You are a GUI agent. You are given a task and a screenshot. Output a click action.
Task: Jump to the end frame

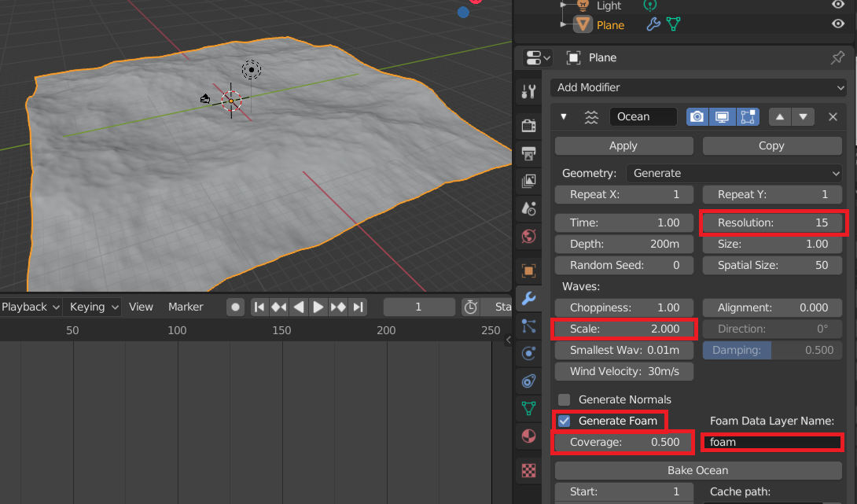pyautogui.click(x=358, y=307)
